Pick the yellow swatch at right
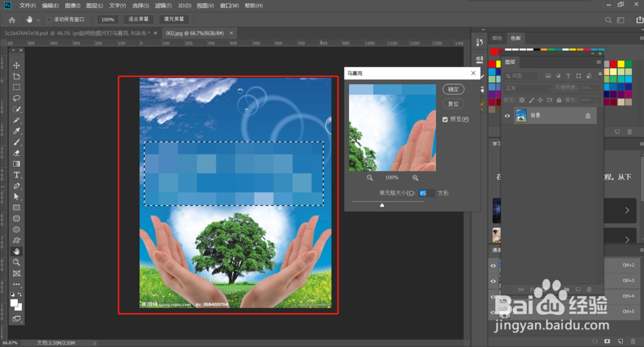The image size is (644, 347). [621, 64]
